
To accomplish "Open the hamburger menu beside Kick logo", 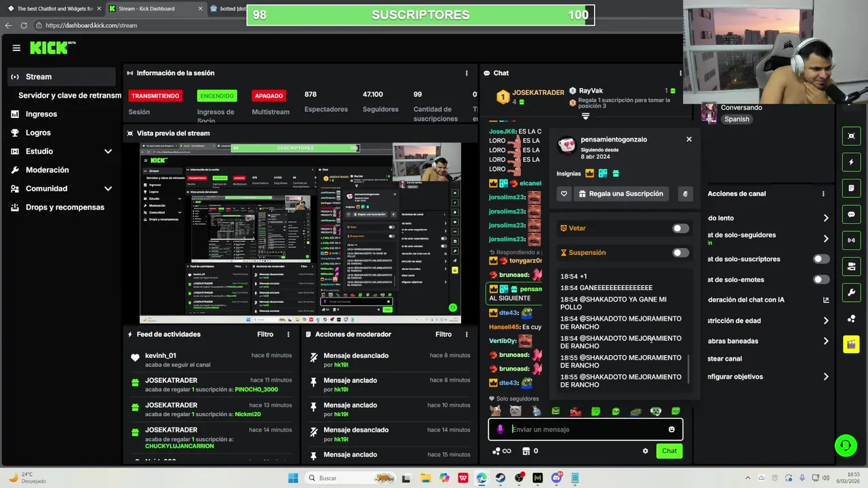I will click(16, 48).
